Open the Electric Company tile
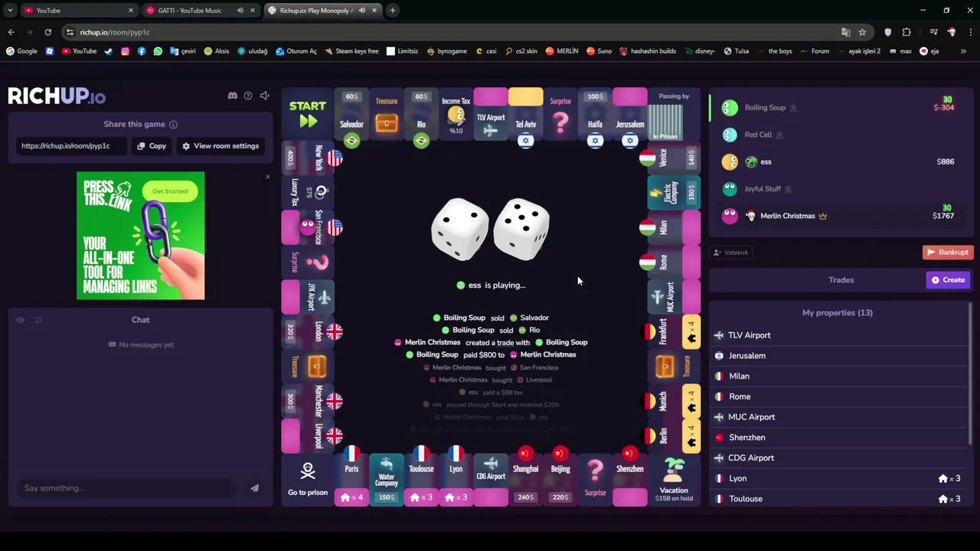Screen dimensions: 980x551 [674, 193]
